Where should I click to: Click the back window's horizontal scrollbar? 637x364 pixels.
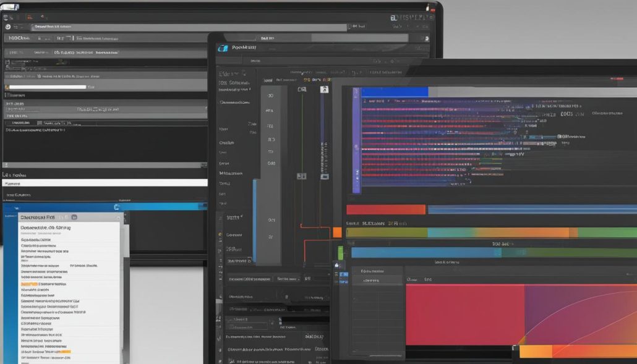click(x=105, y=165)
